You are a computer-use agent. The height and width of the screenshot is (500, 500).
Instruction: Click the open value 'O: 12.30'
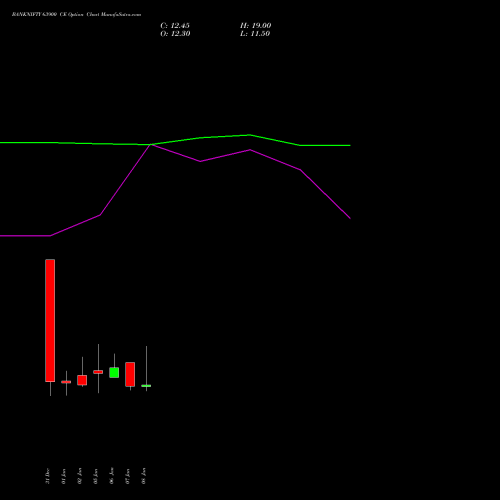[x=175, y=34]
